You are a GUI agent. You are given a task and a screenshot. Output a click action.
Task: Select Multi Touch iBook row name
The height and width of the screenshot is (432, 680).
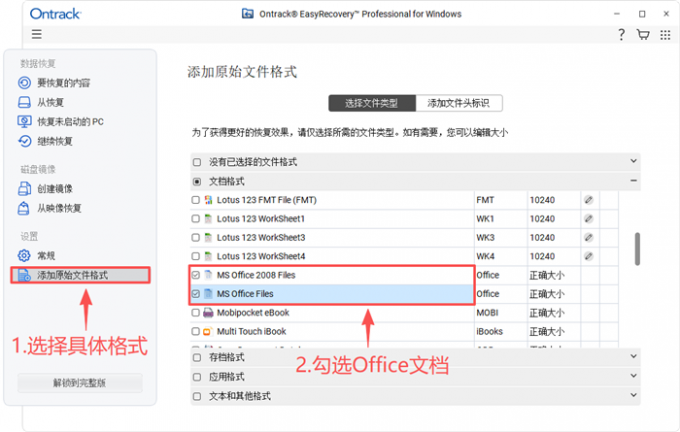pos(252,331)
